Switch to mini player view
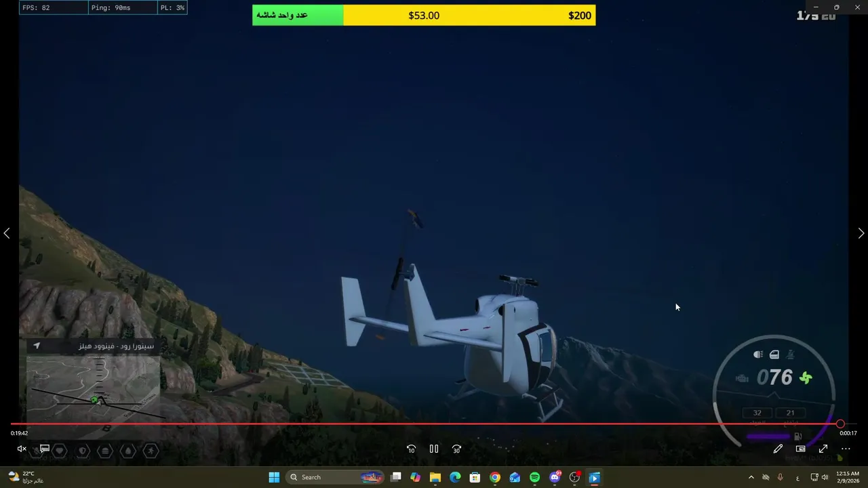 [x=801, y=449]
